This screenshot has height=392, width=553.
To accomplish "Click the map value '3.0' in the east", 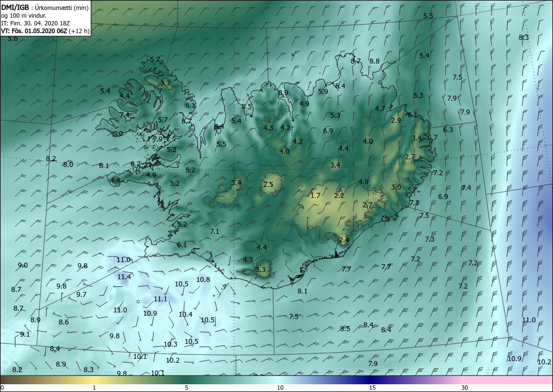I will tap(396, 187).
